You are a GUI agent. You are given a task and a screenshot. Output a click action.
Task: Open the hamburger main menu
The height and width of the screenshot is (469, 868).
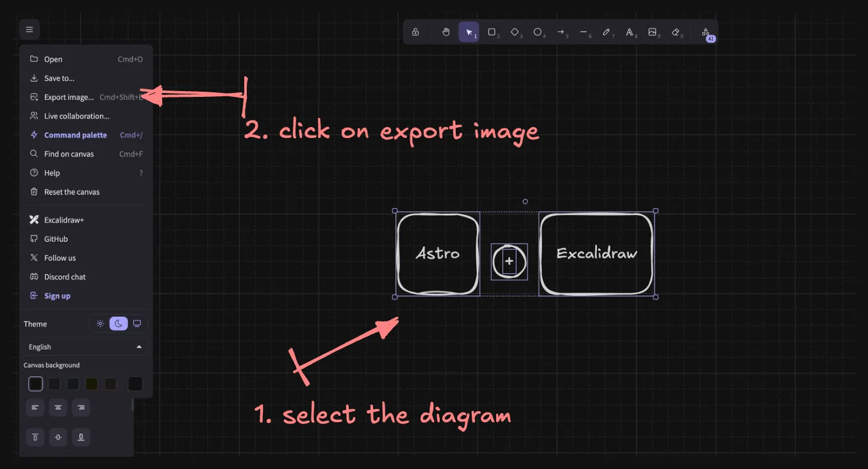(x=29, y=29)
